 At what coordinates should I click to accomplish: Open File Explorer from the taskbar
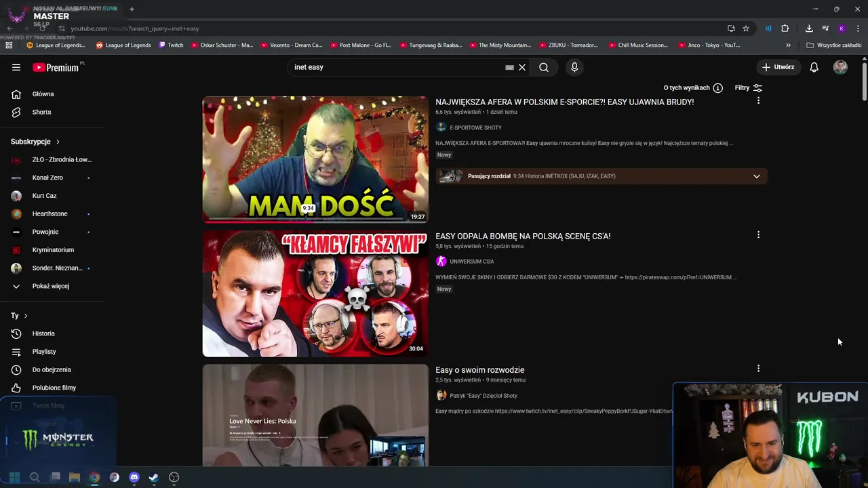click(x=75, y=477)
